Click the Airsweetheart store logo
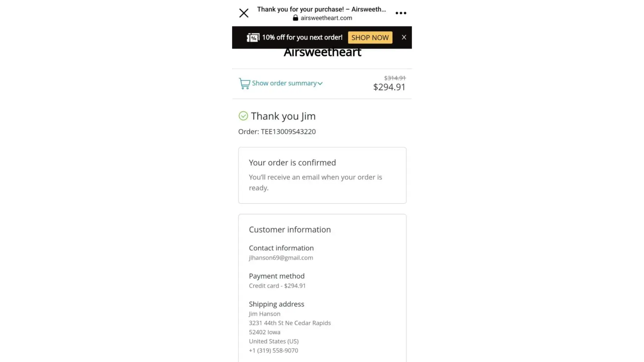Screen dimensions: 644x362 click(x=322, y=53)
